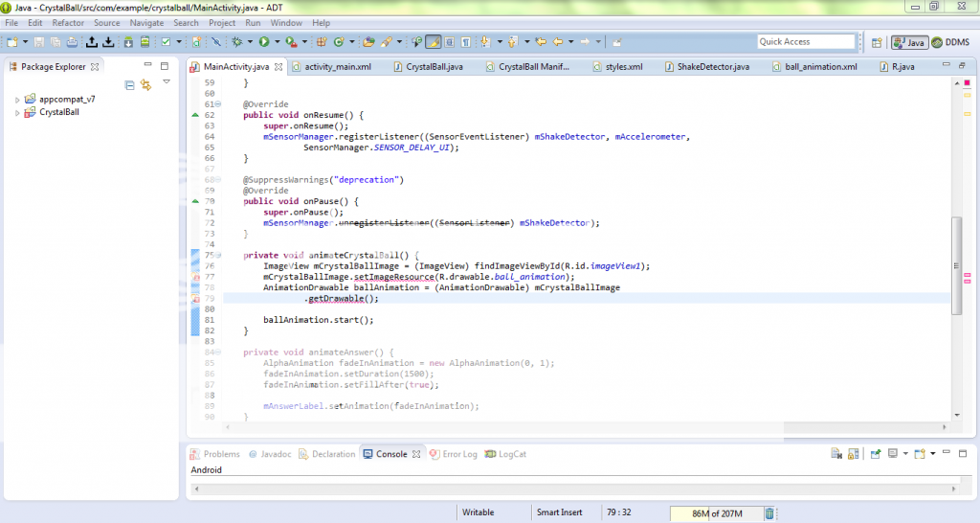The width and height of the screenshot is (980, 523).
Task: Open the Refactor menu
Action: pos(68,23)
